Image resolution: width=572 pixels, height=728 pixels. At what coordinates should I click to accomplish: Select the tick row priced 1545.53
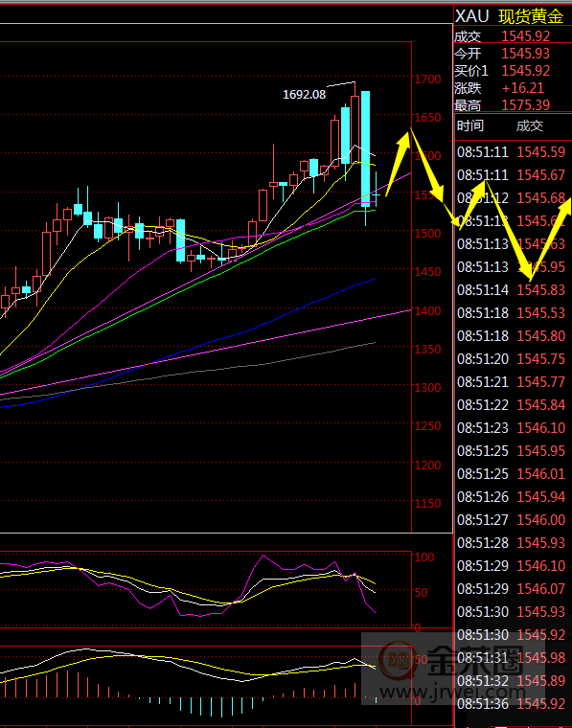tap(512, 313)
